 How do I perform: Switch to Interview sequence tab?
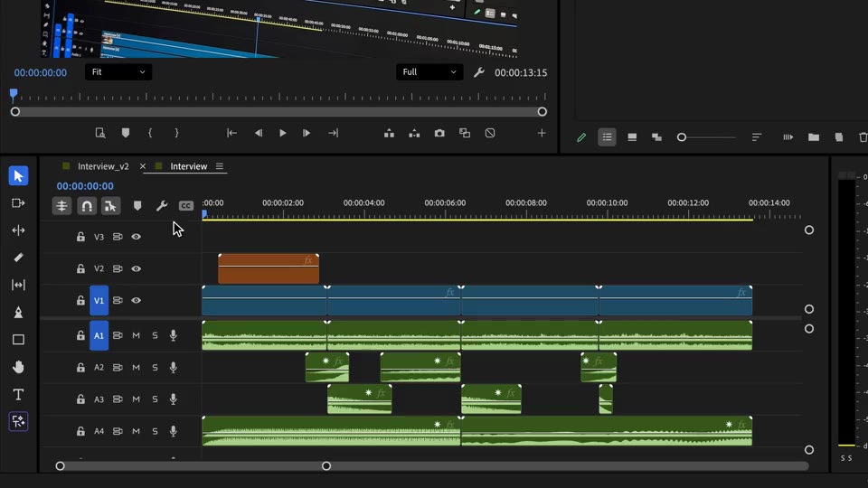coord(188,166)
